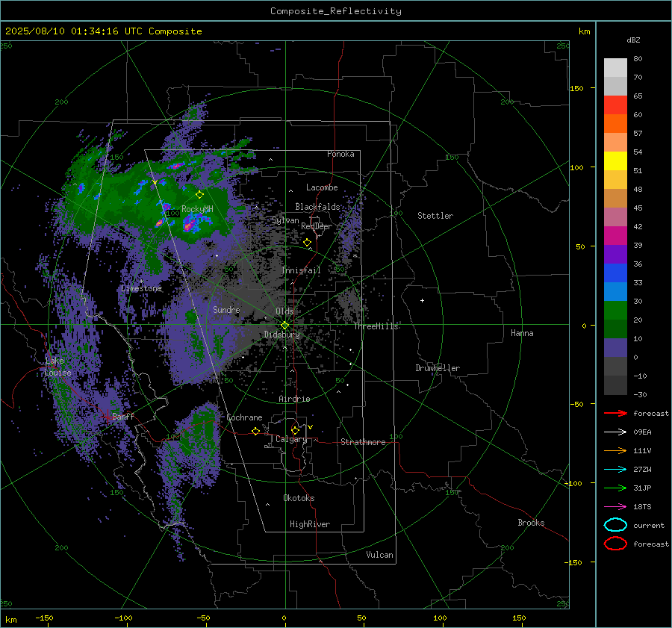Pick the magenta swatch in dBZ legend

(615, 236)
